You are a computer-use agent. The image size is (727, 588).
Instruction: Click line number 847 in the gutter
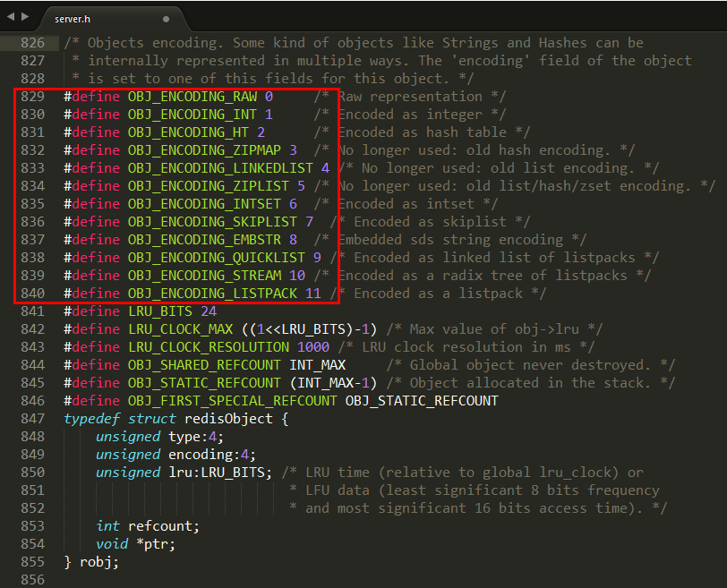point(31,419)
